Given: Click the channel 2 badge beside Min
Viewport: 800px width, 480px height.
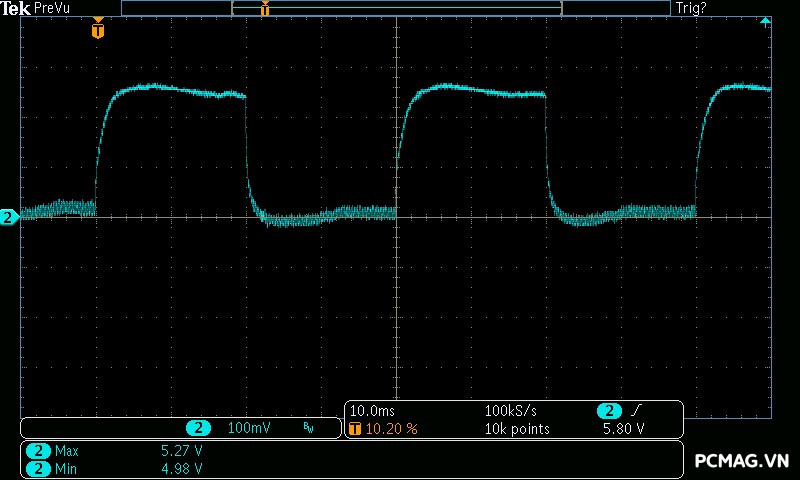Looking at the screenshot, I should pos(37,468).
